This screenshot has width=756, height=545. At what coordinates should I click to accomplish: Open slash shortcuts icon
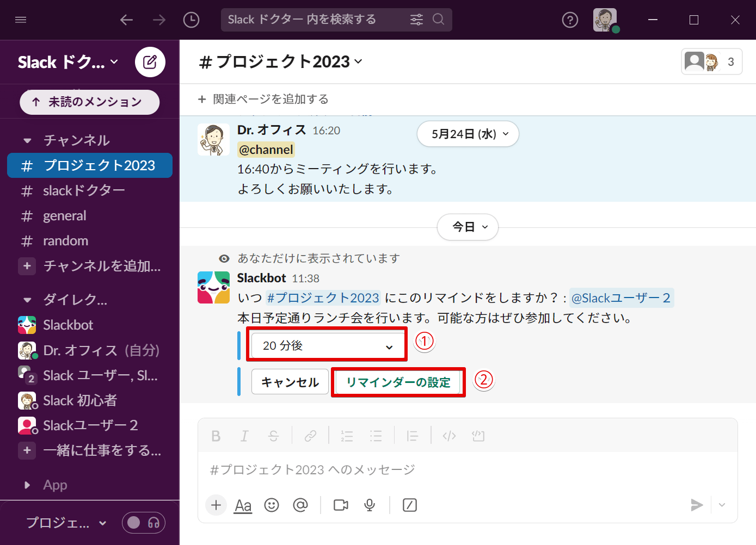click(x=410, y=505)
